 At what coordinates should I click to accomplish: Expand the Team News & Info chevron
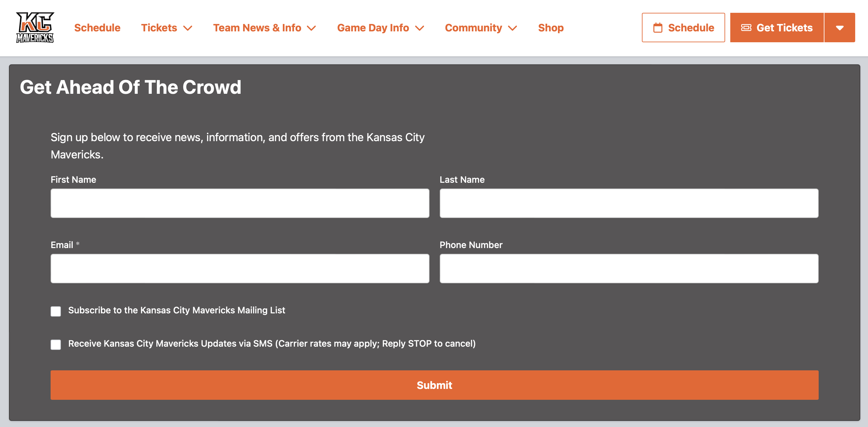pyautogui.click(x=312, y=28)
